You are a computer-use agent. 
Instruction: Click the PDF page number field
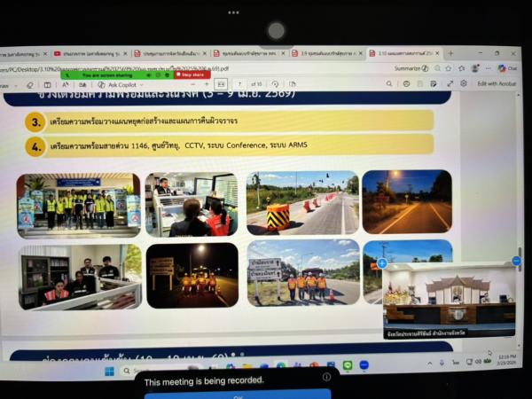coord(240,84)
